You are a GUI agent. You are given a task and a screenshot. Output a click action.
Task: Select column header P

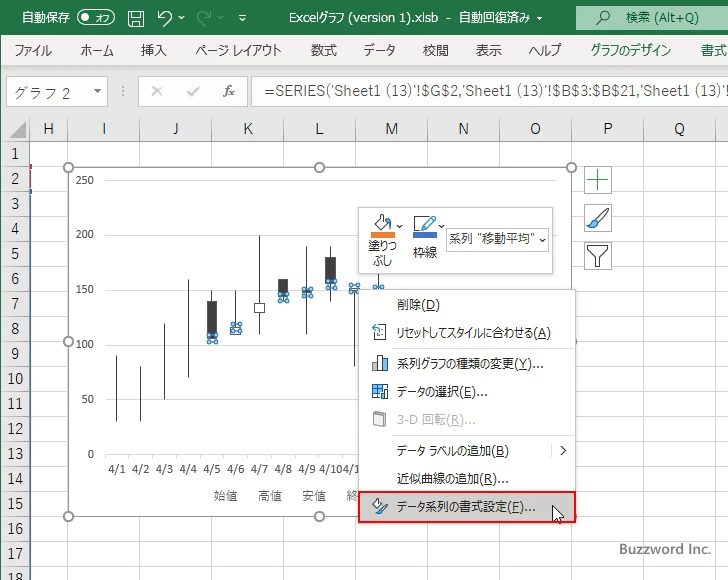coord(607,129)
